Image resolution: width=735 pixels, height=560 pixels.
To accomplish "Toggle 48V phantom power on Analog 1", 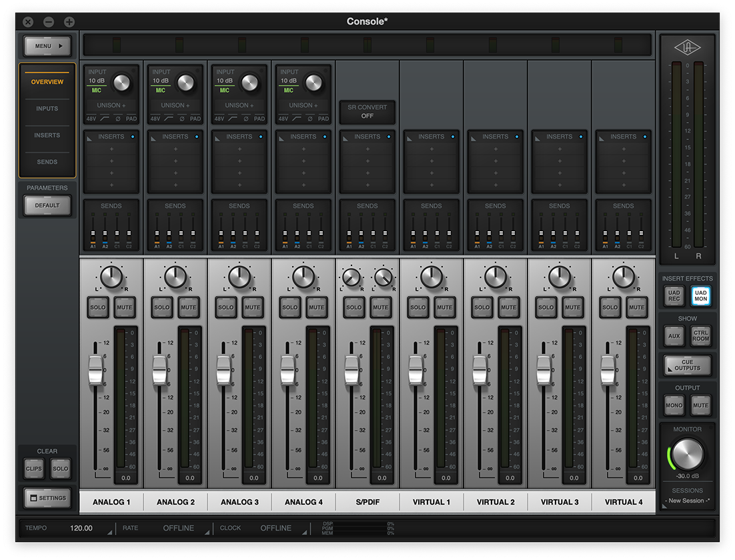I will pyautogui.click(x=91, y=119).
